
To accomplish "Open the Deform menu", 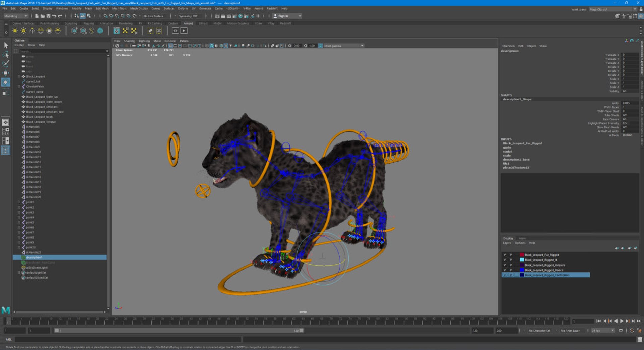I will pos(183,8).
